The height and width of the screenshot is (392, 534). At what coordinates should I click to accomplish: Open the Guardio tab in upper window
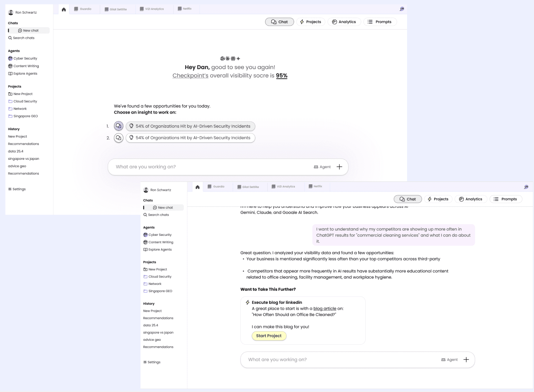point(83,9)
